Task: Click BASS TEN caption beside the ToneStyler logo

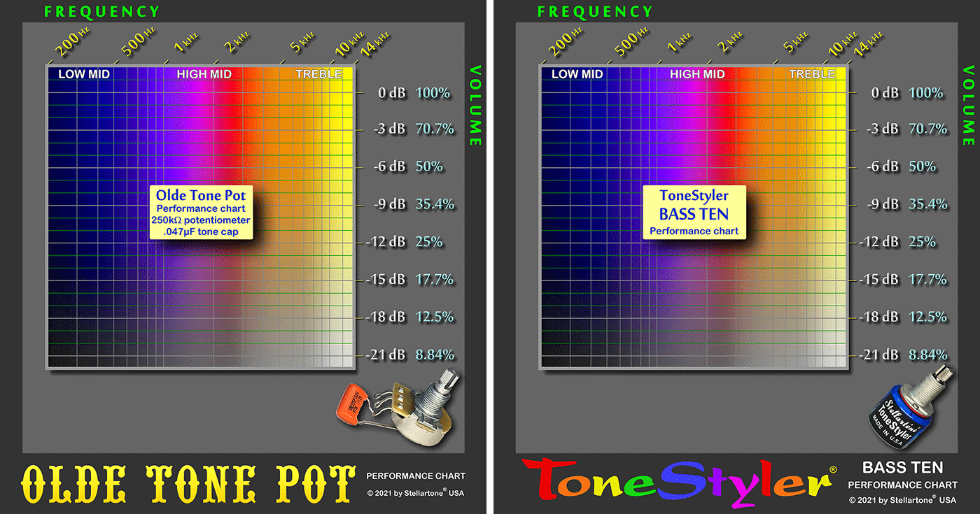Action: [x=902, y=468]
